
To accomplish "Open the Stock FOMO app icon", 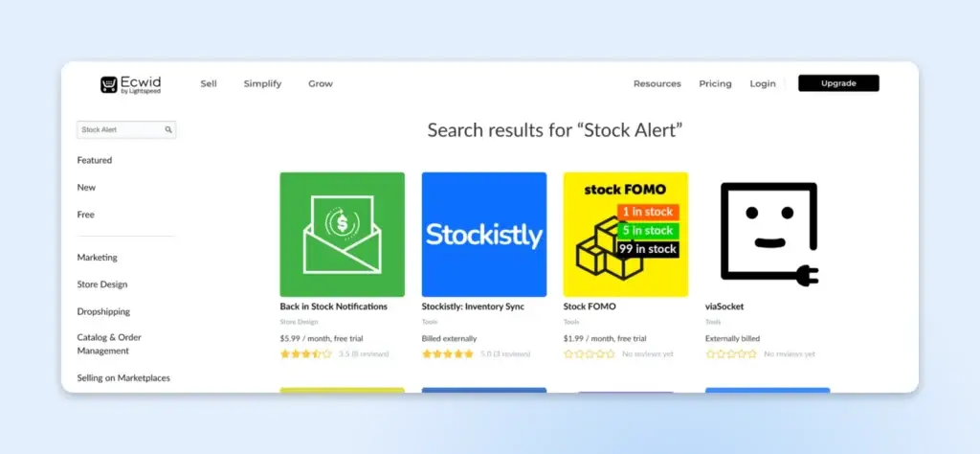I will tap(625, 235).
